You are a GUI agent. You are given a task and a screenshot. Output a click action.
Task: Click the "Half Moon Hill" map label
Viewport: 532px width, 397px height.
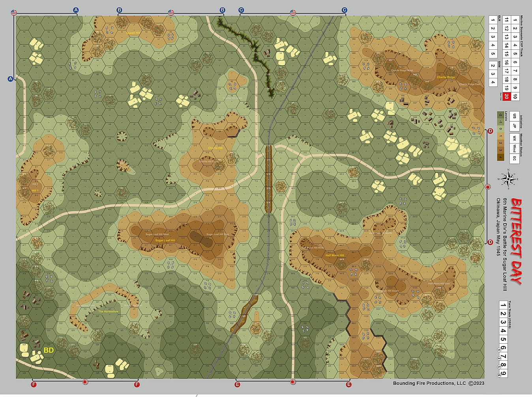(x=335, y=255)
